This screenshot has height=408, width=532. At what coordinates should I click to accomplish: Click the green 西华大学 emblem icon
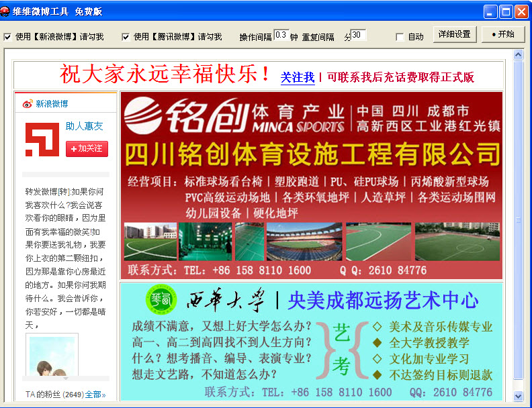coord(161,299)
